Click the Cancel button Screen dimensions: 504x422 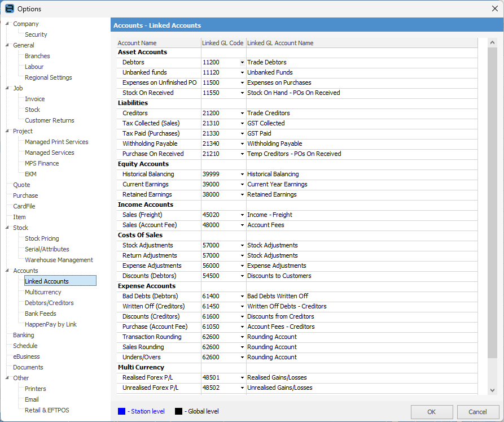[x=477, y=412]
